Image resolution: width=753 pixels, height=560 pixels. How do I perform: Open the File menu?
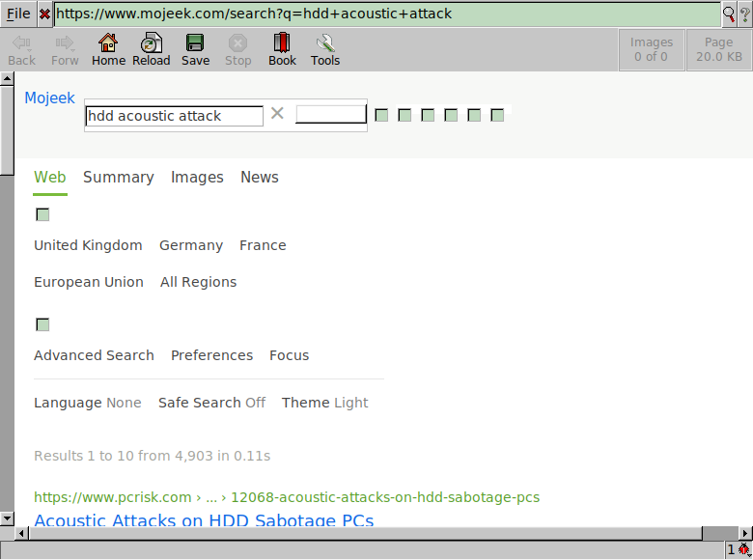[18, 14]
